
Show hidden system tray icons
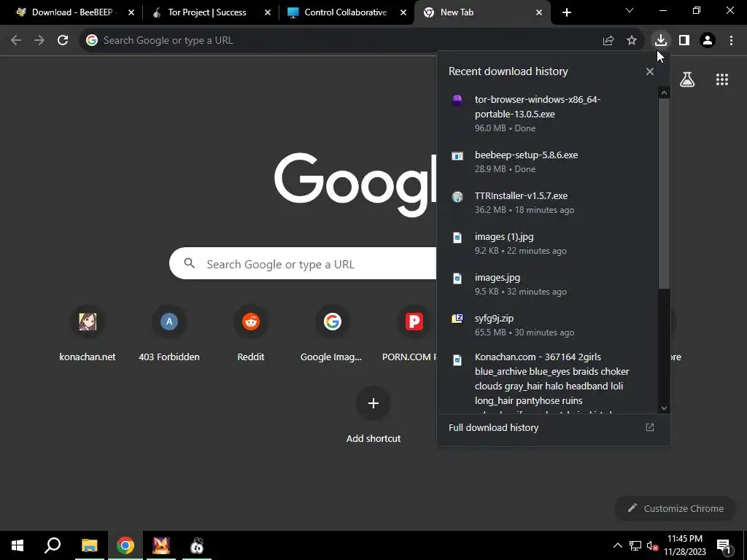coord(617,545)
